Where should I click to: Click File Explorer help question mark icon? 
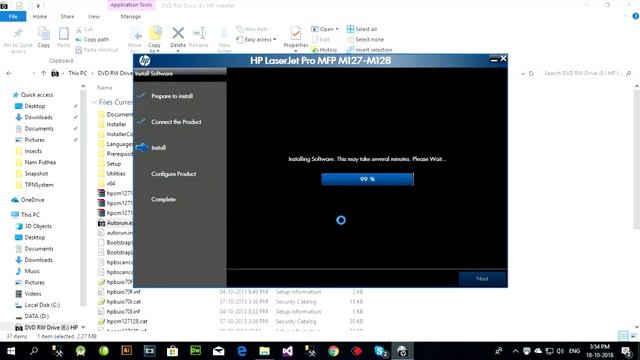point(636,16)
